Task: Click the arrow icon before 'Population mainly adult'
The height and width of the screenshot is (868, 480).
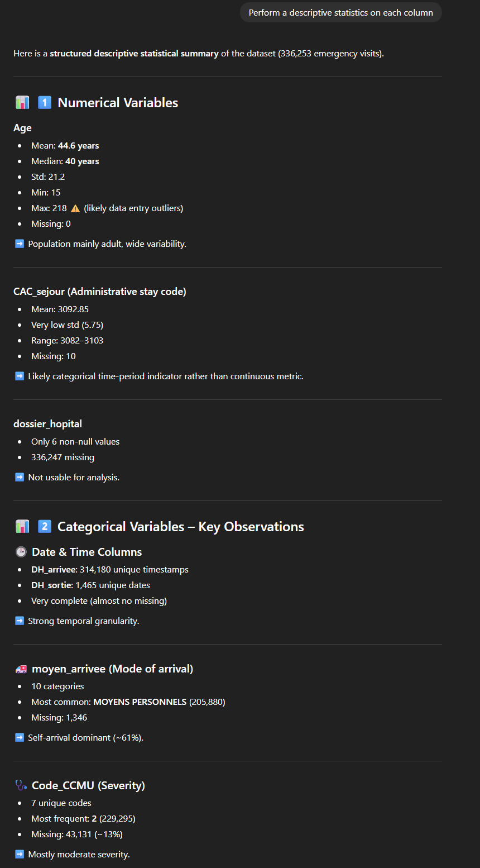Action: 20,244
